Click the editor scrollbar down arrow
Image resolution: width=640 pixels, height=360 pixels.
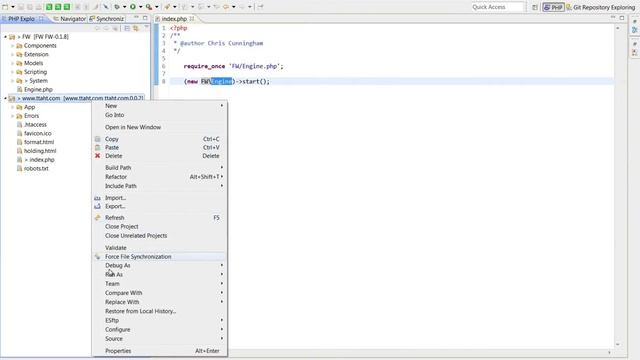tap(618, 344)
